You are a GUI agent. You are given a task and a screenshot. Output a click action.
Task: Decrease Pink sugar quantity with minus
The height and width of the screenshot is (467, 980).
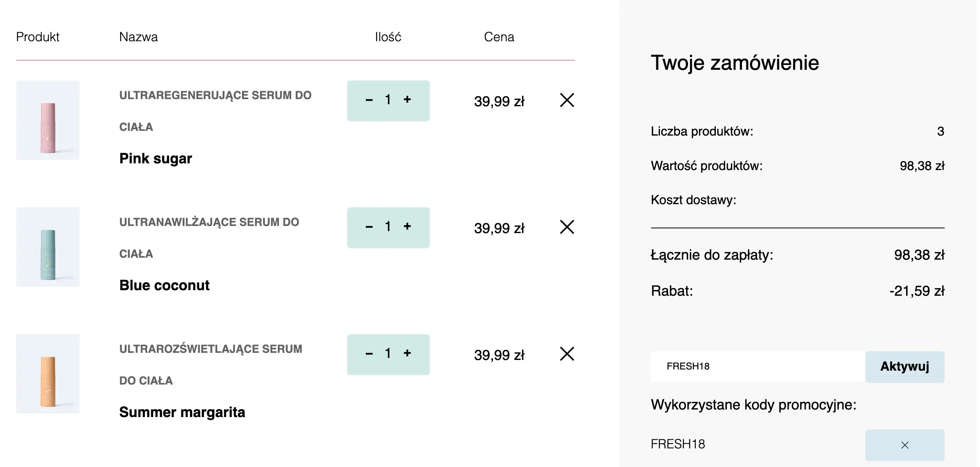(x=369, y=100)
